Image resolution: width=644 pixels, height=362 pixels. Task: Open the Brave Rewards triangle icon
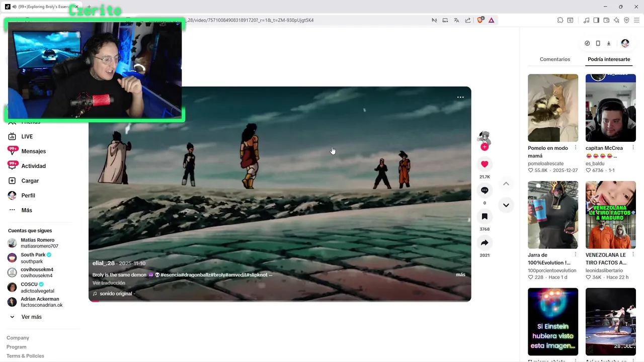pyautogui.click(x=491, y=20)
